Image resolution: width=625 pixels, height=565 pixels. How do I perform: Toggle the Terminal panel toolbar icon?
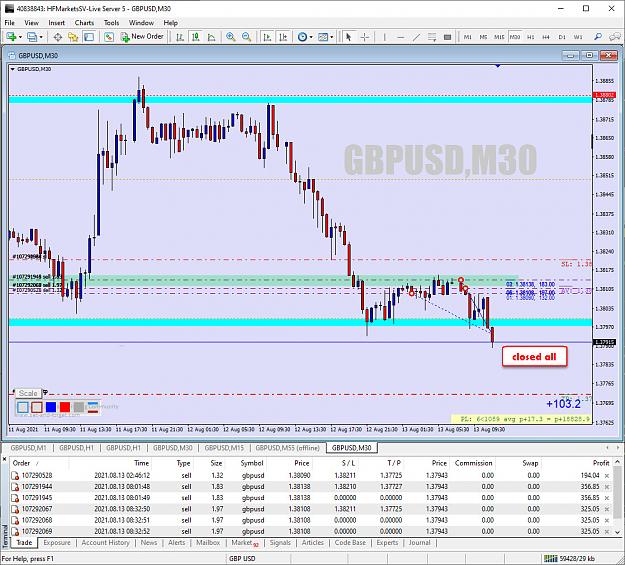click(89, 37)
